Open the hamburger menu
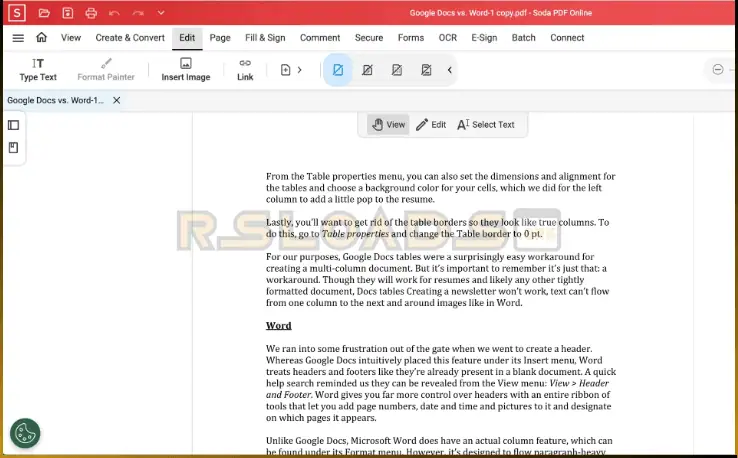738x458 pixels. pos(18,38)
